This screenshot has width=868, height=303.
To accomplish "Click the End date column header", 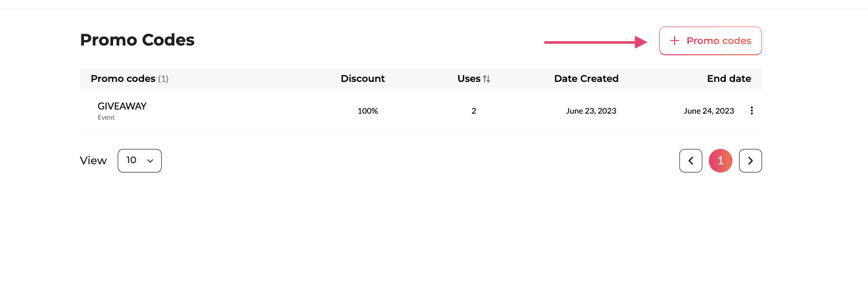I will [729, 78].
